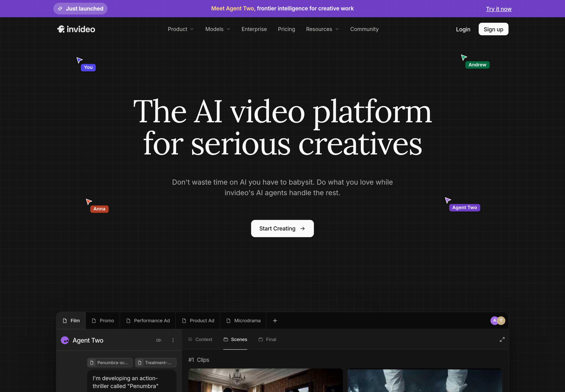
Task: Go to Pricing in the navigation
Action: click(286, 29)
